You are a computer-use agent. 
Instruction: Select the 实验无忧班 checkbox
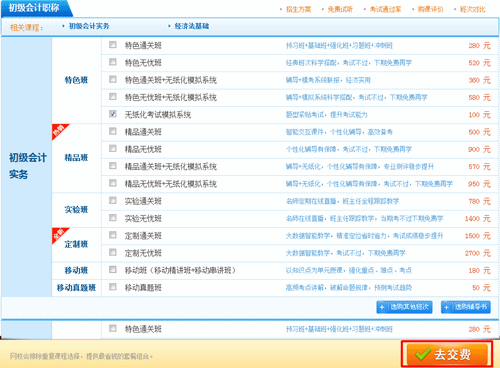coord(113,218)
